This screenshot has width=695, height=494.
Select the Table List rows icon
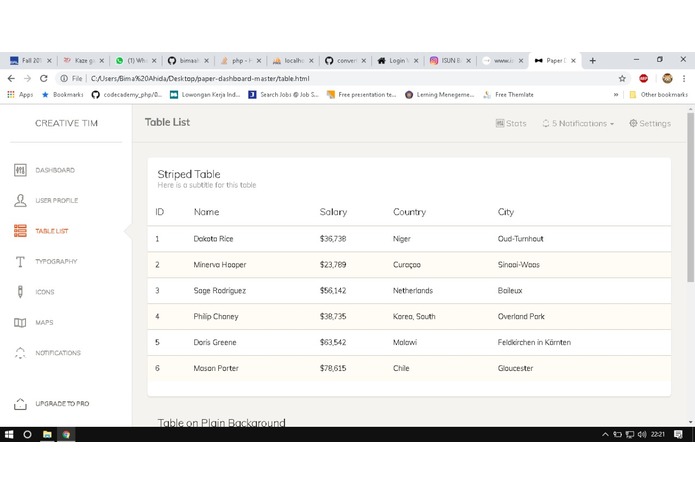point(20,231)
